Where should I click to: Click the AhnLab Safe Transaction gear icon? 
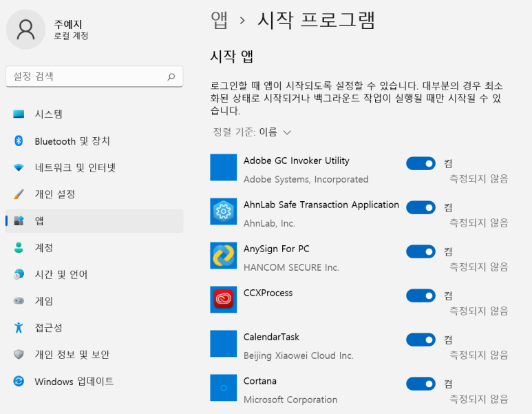pos(223,211)
